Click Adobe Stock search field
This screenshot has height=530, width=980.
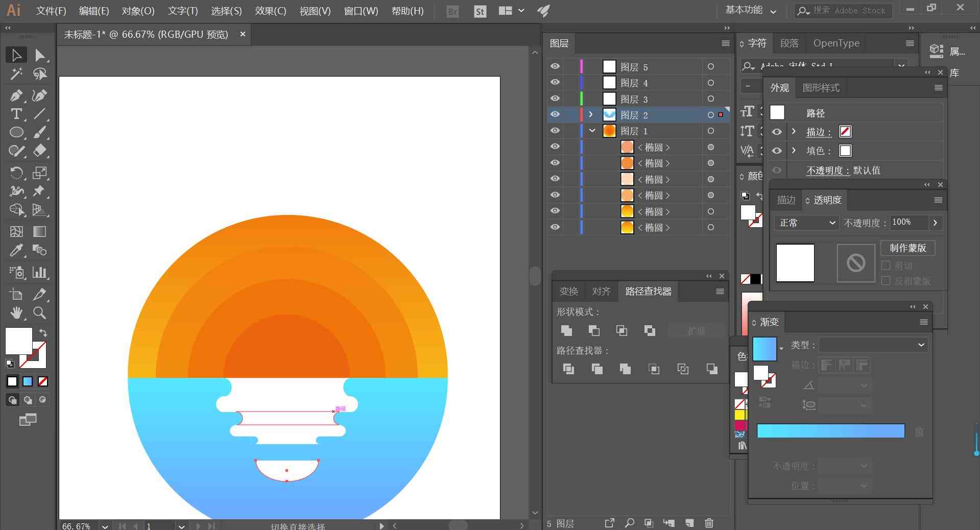click(x=843, y=10)
